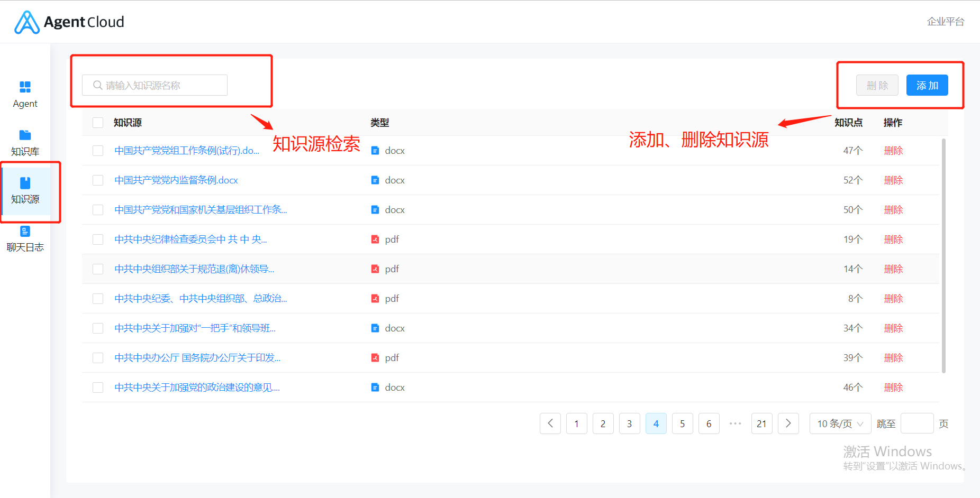The height and width of the screenshot is (498, 980).
Task: Click docx icon for 一把手 row
Action: pos(375,328)
